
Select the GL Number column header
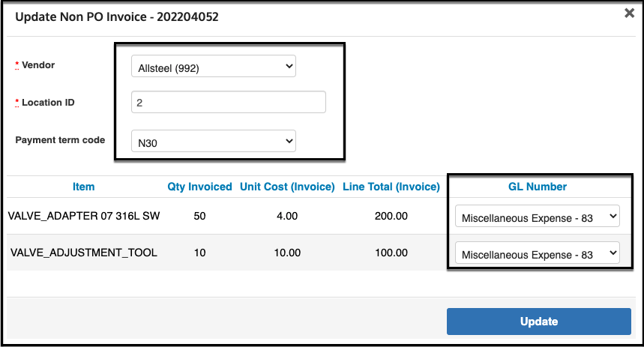point(538,187)
